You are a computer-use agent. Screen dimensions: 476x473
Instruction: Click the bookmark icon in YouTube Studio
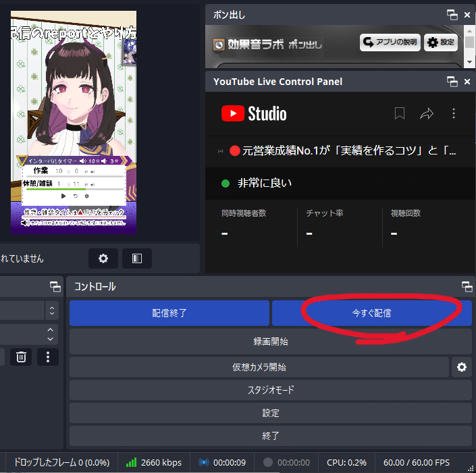click(400, 113)
